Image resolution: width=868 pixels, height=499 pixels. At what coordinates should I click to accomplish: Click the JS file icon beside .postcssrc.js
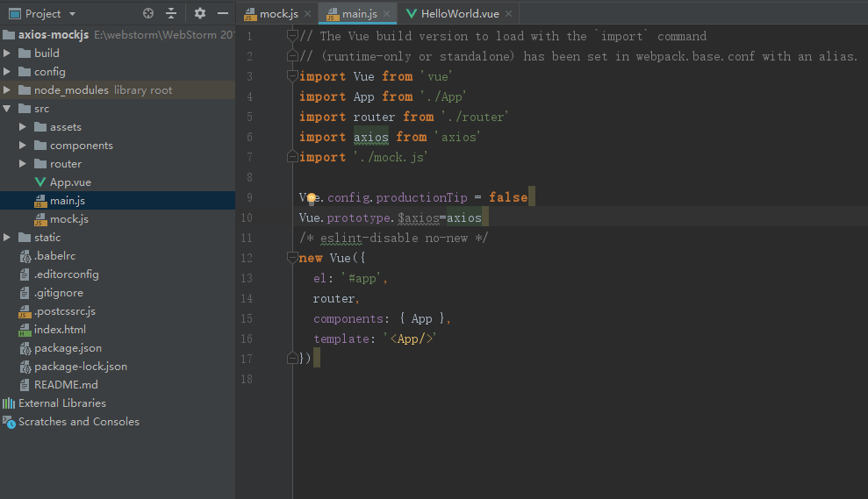[25, 311]
